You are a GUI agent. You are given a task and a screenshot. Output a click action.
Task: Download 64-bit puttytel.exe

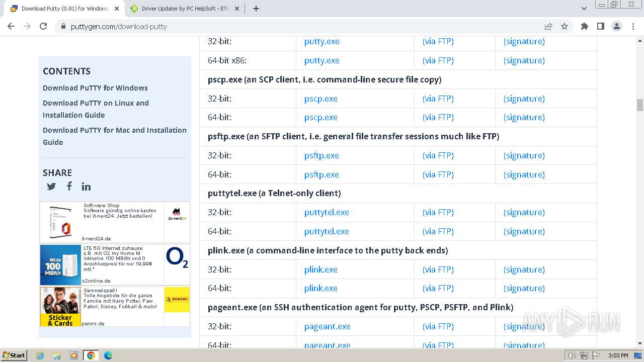click(327, 231)
